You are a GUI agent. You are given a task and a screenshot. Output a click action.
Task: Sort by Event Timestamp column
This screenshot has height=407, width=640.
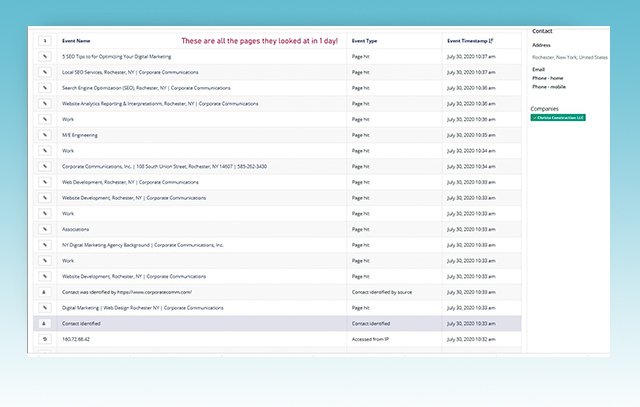[x=470, y=41]
